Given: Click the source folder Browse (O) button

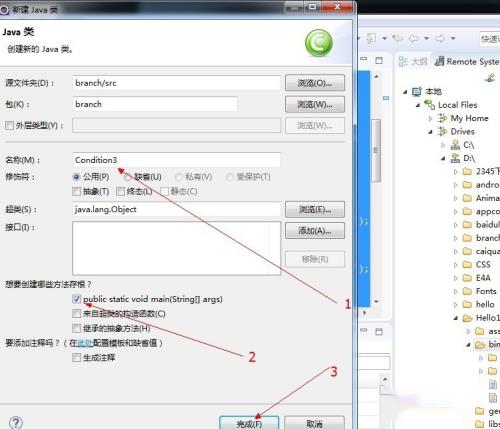Looking at the screenshot, I should click(315, 83).
